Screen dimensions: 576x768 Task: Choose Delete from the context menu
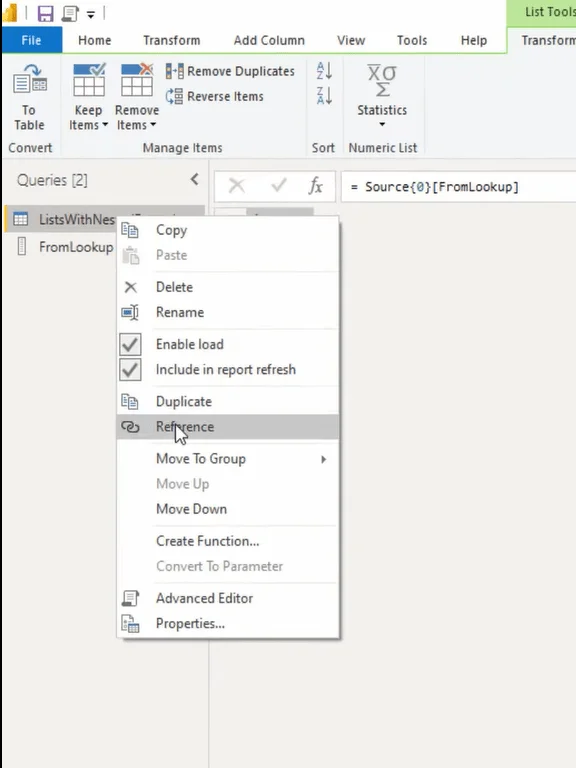coord(228,287)
